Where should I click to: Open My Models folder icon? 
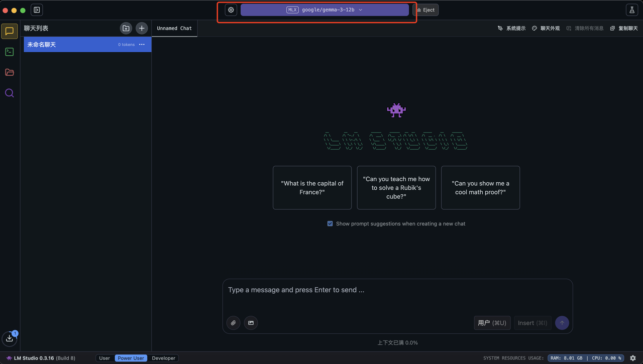click(9, 72)
